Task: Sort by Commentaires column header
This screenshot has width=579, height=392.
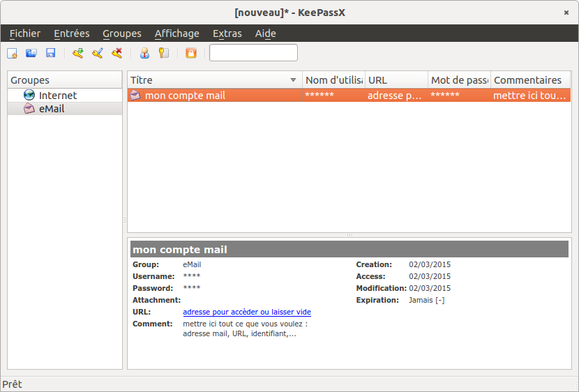Action: [531, 80]
